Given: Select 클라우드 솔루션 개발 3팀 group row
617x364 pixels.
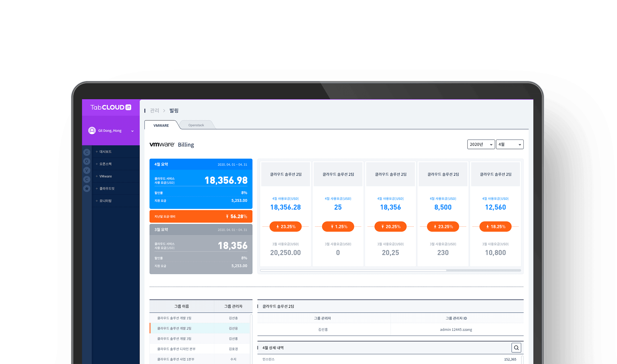Looking at the screenshot, I should (x=174, y=339).
